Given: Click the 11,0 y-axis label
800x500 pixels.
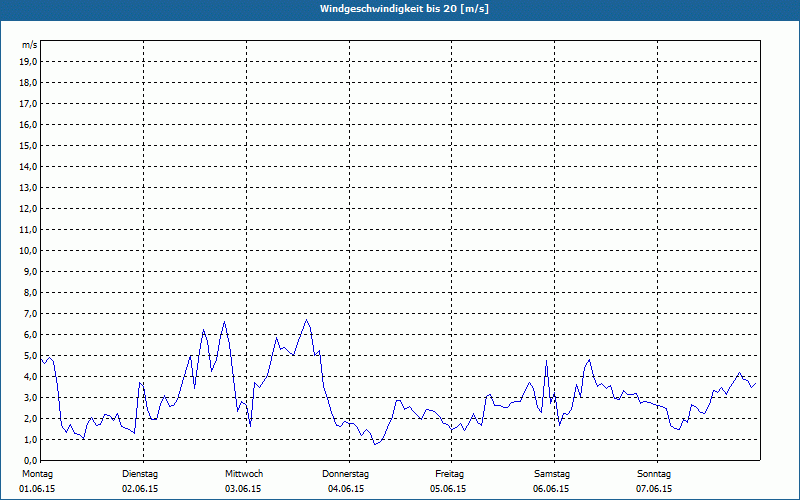Looking at the screenshot, I should coord(28,230).
